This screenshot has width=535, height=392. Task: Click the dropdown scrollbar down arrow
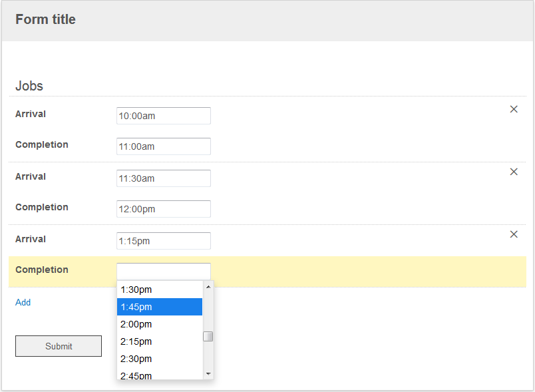point(208,374)
